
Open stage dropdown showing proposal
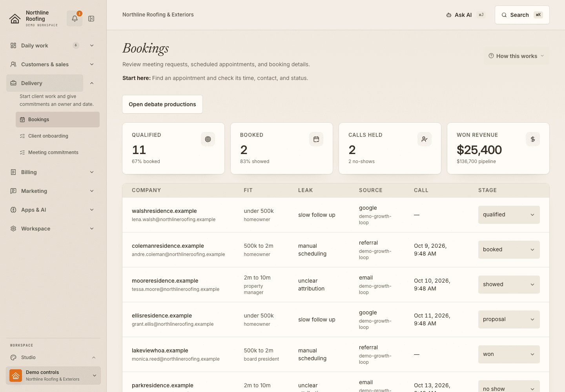[x=509, y=319]
